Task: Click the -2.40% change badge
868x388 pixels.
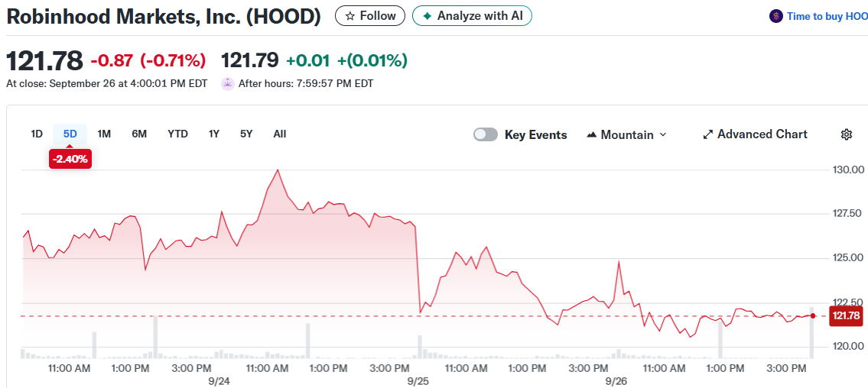Action: pos(70,159)
